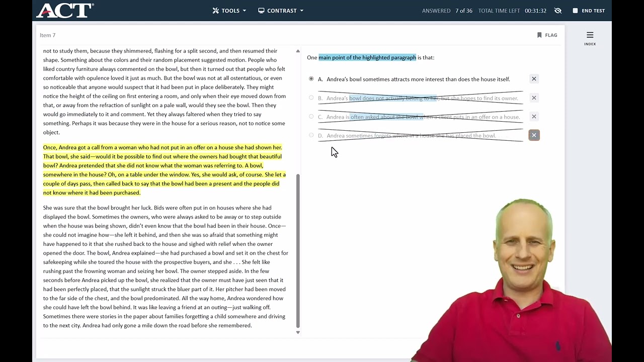The width and height of the screenshot is (644, 362).
Task: Select answer choice C radio button
Action: point(311,117)
